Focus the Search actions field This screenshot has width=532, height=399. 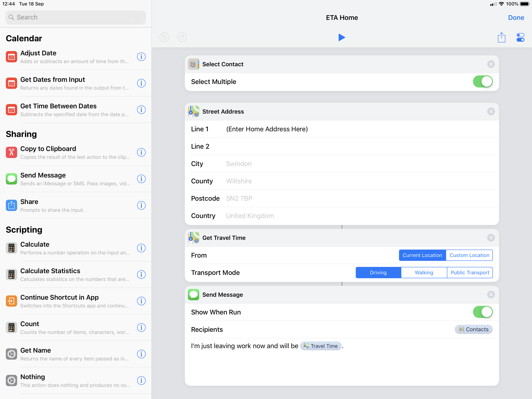[x=76, y=17]
